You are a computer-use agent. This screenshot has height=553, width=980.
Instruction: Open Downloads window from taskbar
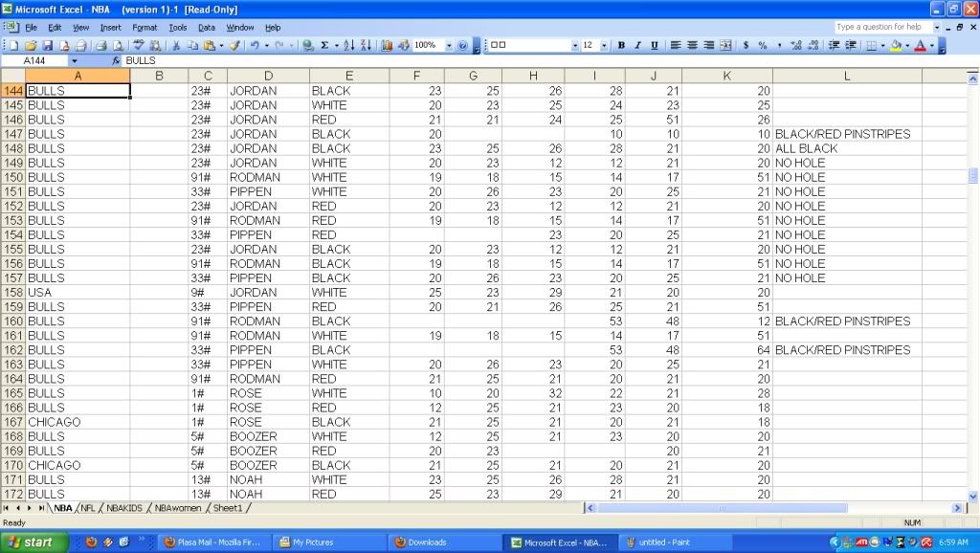coord(445,542)
